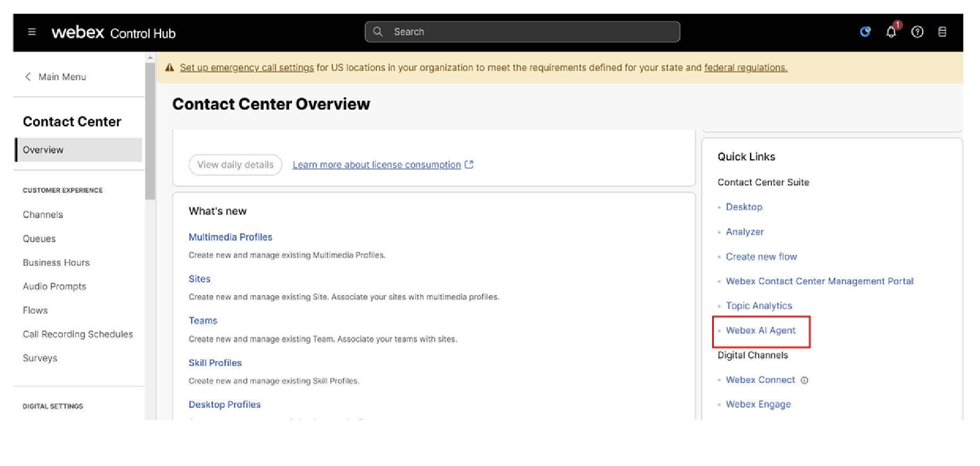Click Set up emergency call settings link

247,68
